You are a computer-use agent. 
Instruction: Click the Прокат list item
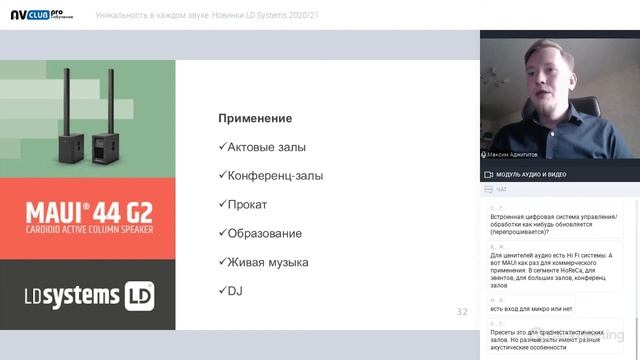(243, 204)
